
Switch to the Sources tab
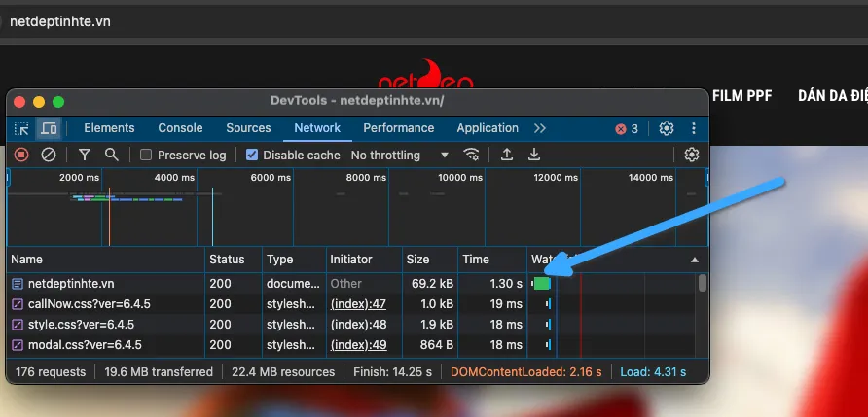248,128
